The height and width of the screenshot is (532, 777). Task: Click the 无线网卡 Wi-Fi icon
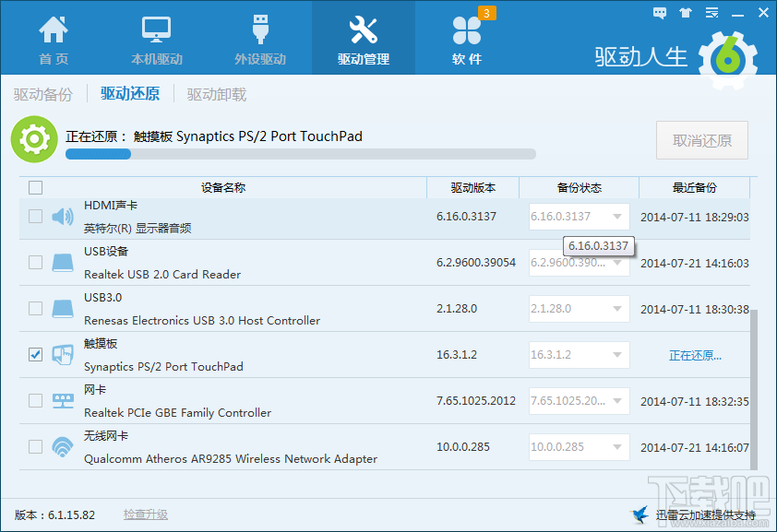pos(63,447)
